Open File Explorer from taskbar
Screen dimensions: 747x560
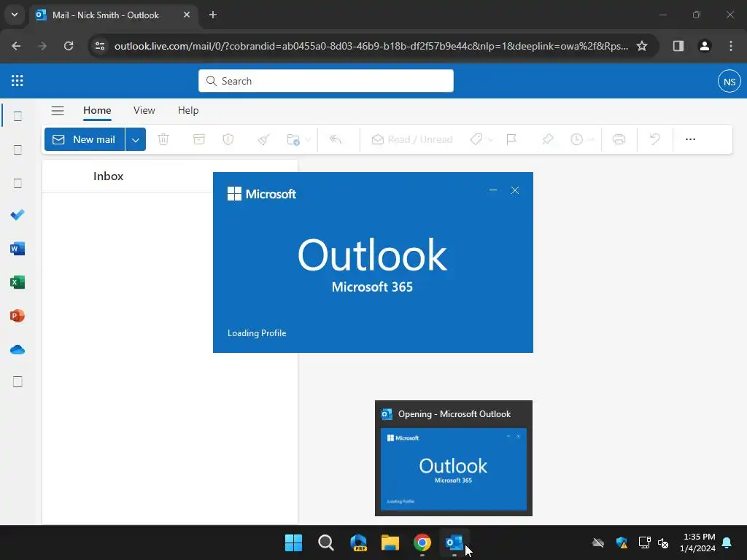(390, 542)
